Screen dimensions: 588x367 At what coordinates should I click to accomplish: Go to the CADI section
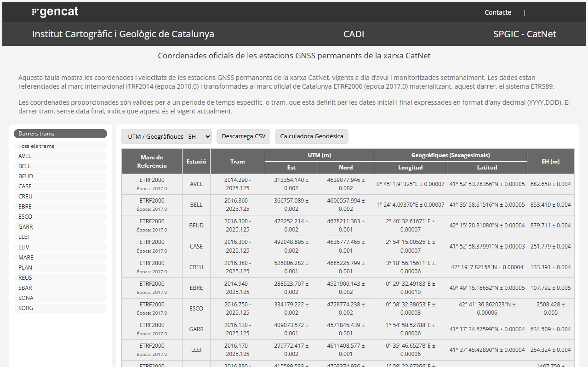tap(354, 34)
